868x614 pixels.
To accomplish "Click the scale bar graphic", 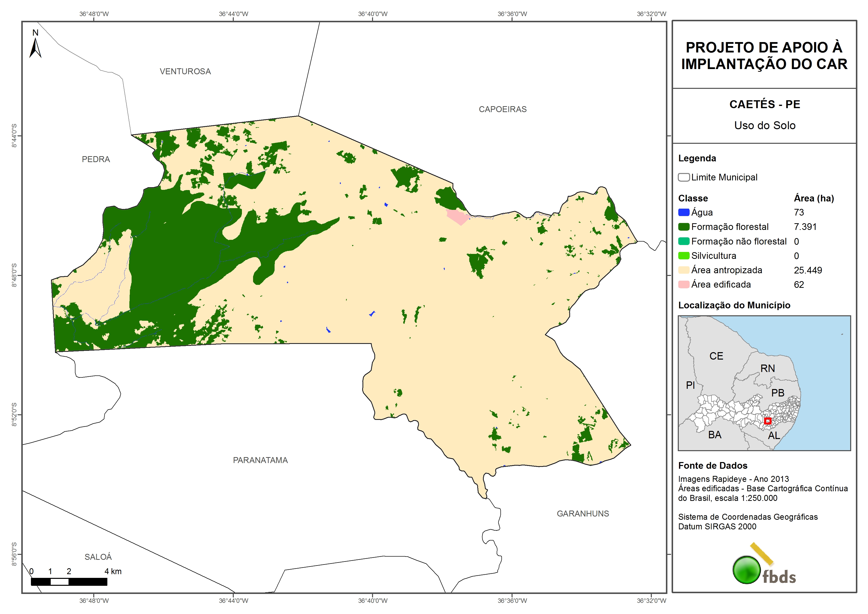I will 69,582.
